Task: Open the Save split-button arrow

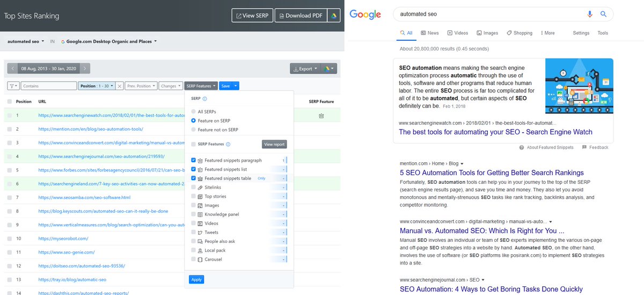Action: pyautogui.click(x=236, y=86)
